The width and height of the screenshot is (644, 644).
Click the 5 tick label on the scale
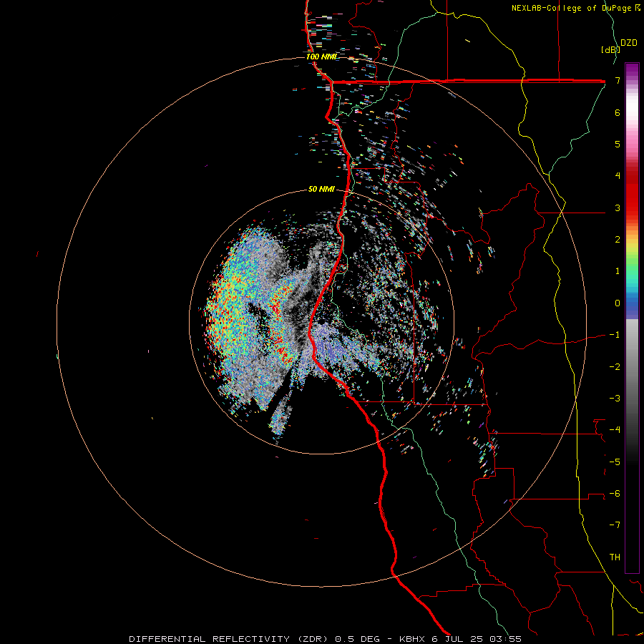coord(618,144)
